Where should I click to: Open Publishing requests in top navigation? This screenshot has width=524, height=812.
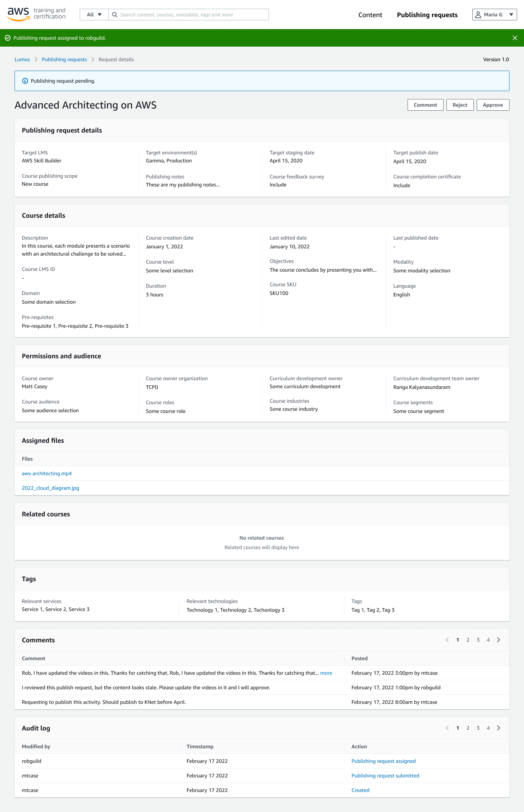(427, 15)
